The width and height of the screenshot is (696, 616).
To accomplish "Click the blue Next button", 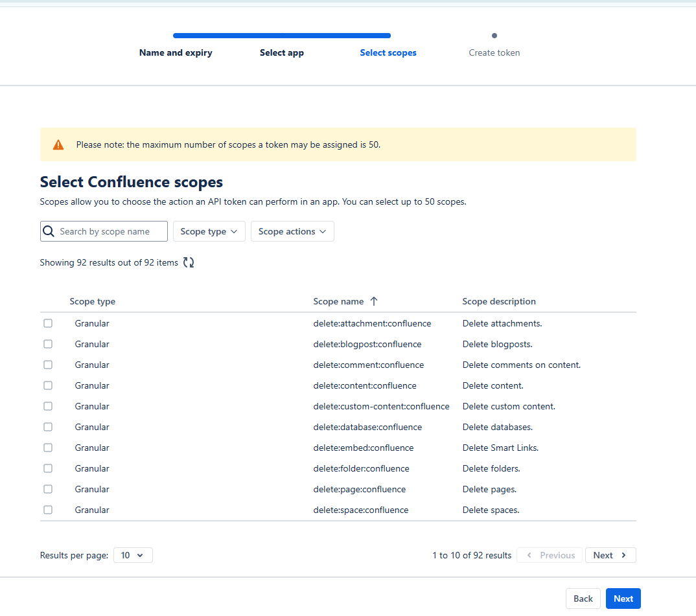I will coord(623,599).
